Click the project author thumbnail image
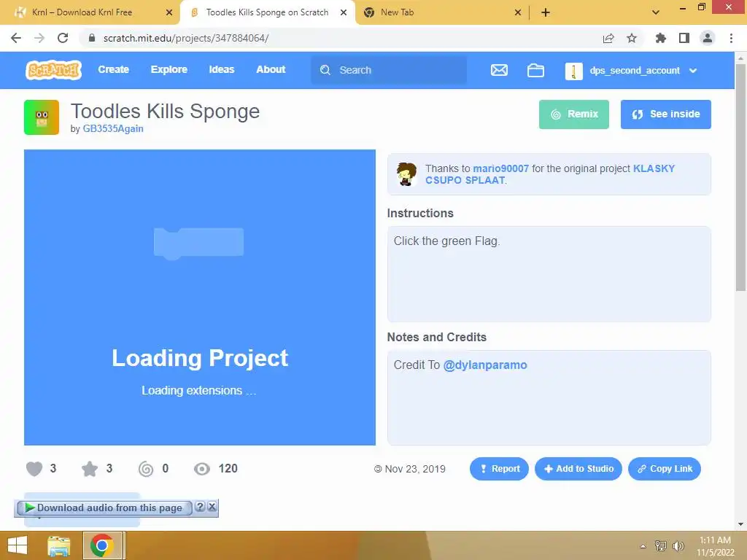 (x=42, y=117)
